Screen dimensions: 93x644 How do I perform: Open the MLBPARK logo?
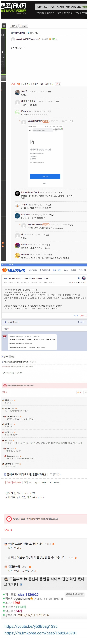tap(13, 270)
